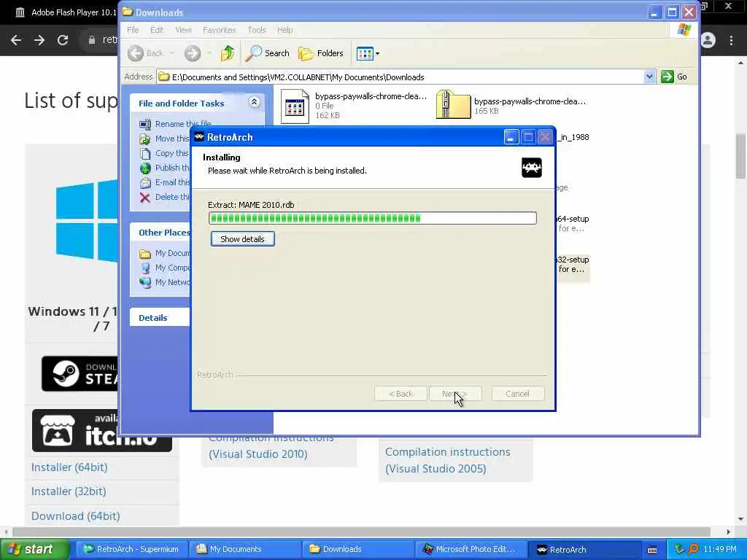747x560 pixels.
Task: Open Favorites menu in Downloads window
Action: coord(219,30)
